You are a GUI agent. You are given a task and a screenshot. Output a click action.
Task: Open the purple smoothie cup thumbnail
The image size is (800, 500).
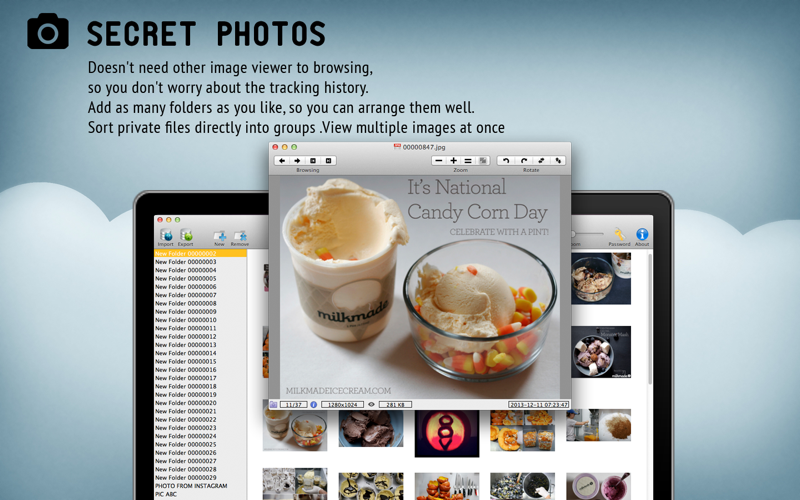pyautogui.click(x=598, y=486)
